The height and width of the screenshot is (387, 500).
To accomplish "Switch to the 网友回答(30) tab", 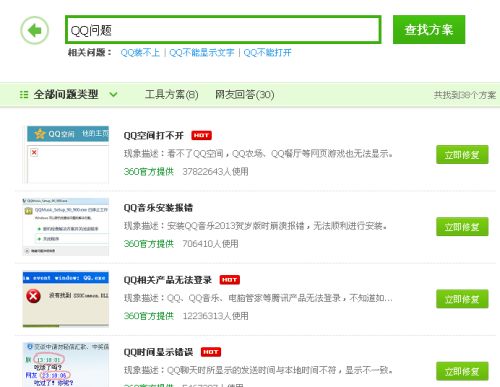I will click(x=245, y=95).
